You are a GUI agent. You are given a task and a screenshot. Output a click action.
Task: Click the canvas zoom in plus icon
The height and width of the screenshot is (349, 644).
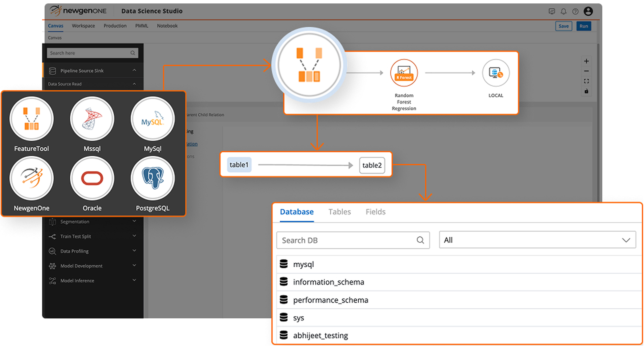tap(586, 61)
